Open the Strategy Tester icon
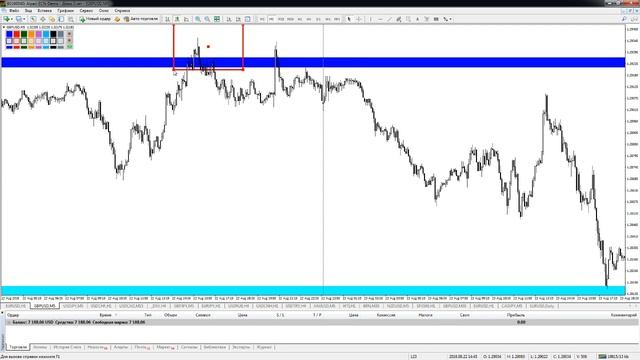 (71, 19)
